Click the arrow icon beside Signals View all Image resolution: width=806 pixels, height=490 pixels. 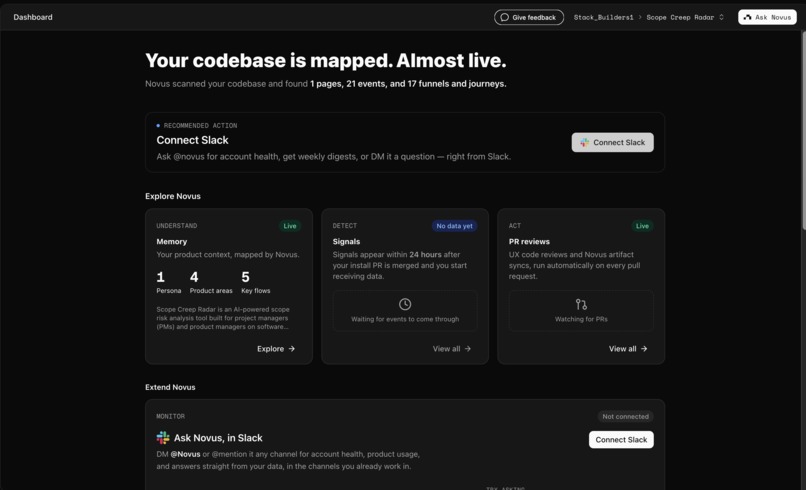coord(468,349)
